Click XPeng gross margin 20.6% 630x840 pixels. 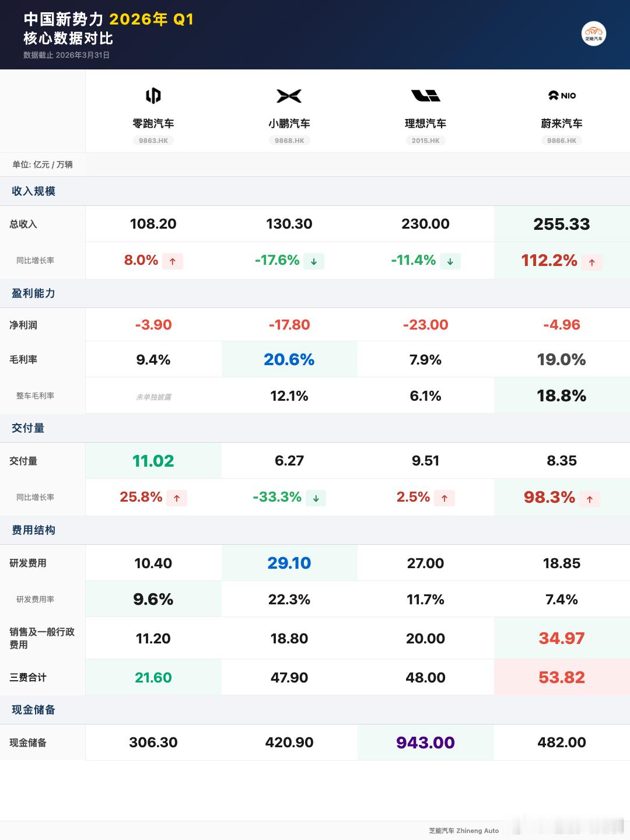click(289, 359)
